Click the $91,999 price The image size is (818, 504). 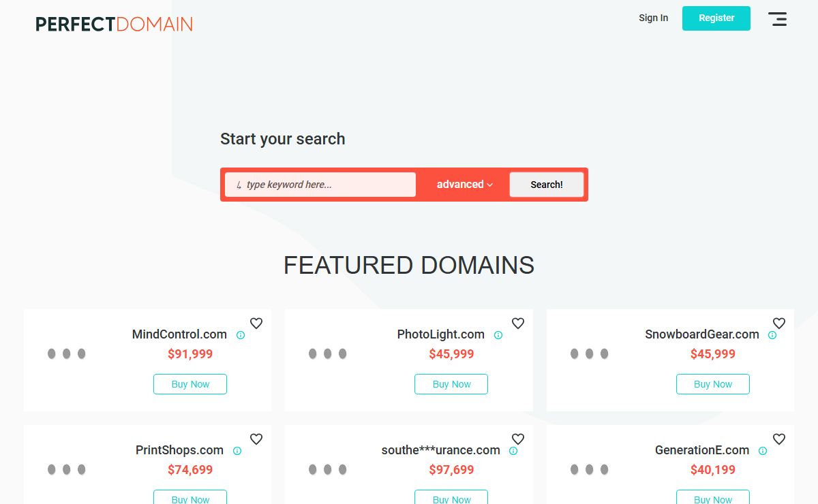[x=190, y=354]
